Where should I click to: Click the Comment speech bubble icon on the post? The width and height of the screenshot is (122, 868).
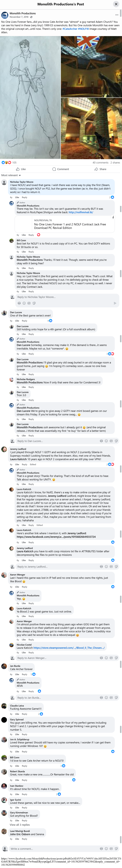(54, 169)
